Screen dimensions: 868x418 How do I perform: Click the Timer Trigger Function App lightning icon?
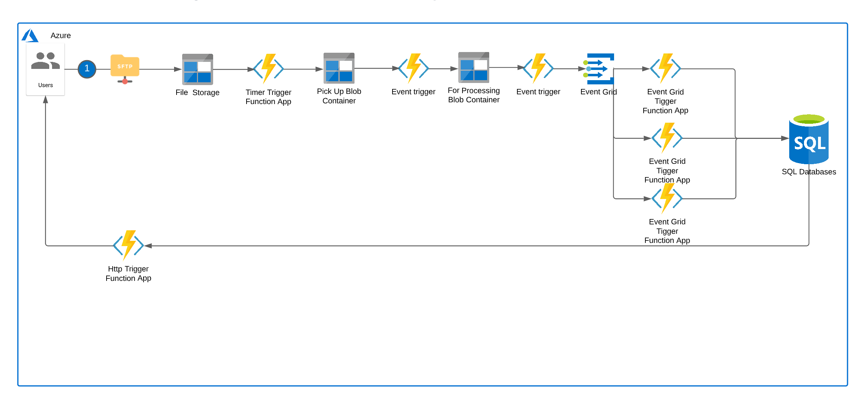click(x=268, y=68)
